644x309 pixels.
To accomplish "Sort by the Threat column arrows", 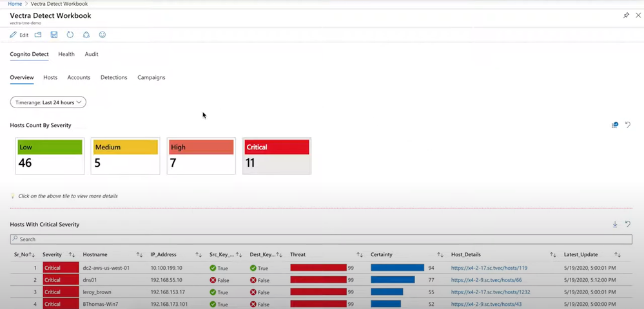I will coord(360,255).
